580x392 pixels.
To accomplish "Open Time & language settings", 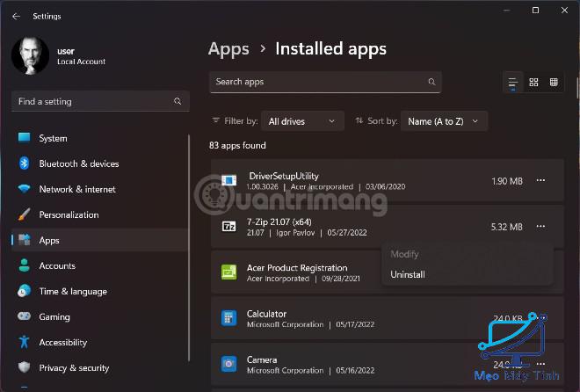I will 100,291.
